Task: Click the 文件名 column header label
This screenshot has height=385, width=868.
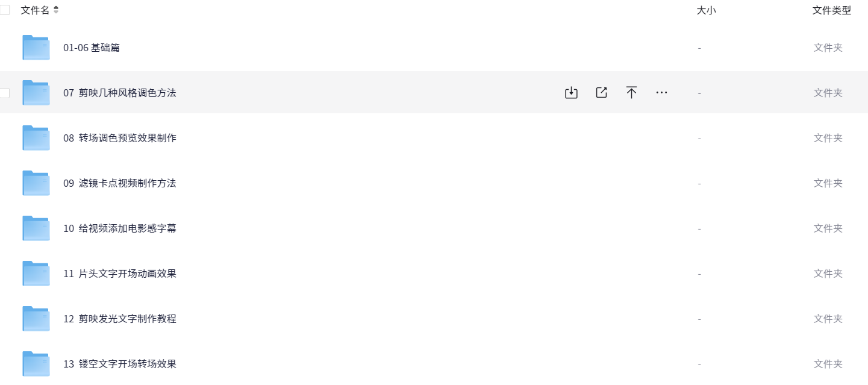Action: tap(35, 10)
